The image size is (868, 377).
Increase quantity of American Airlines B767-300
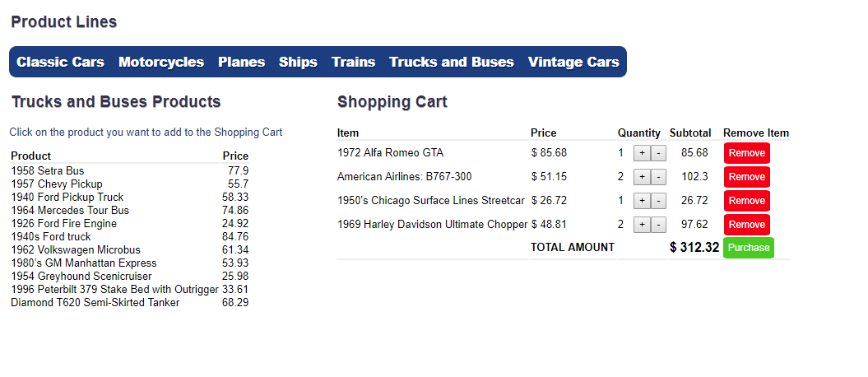click(x=642, y=177)
